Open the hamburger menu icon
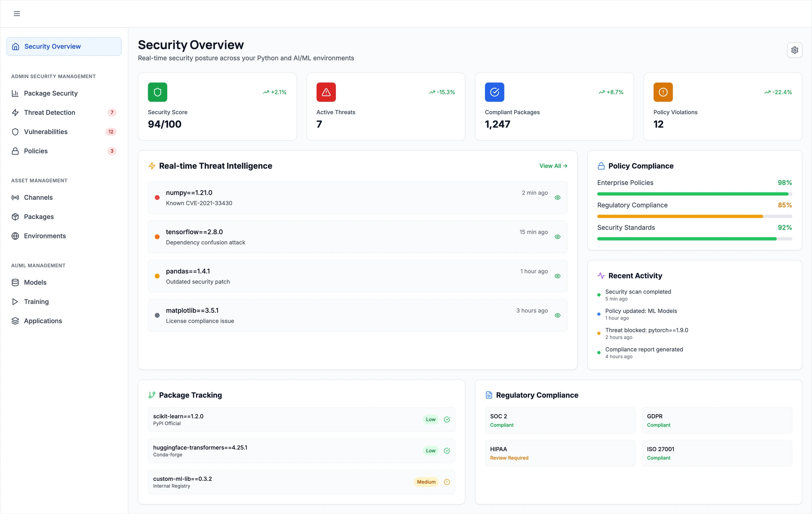The width and height of the screenshot is (812, 514). [x=17, y=14]
